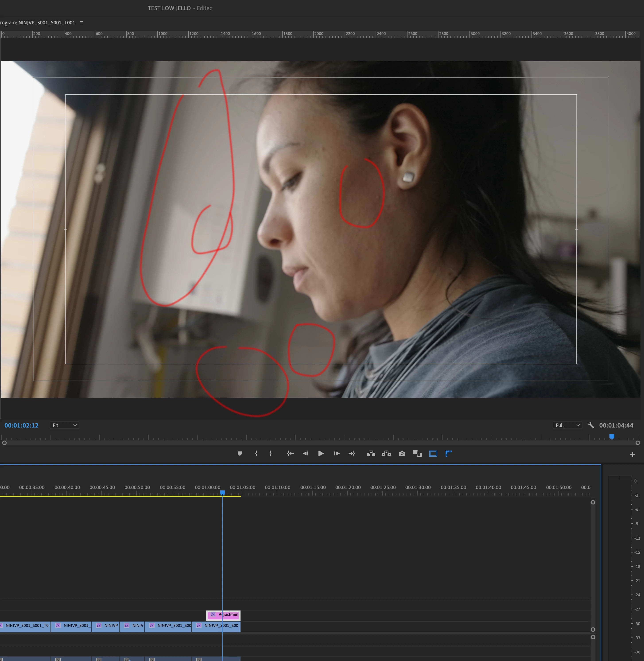Open the button editor plus icon
The width and height of the screenshot is (644, 661).
point(632,454)
